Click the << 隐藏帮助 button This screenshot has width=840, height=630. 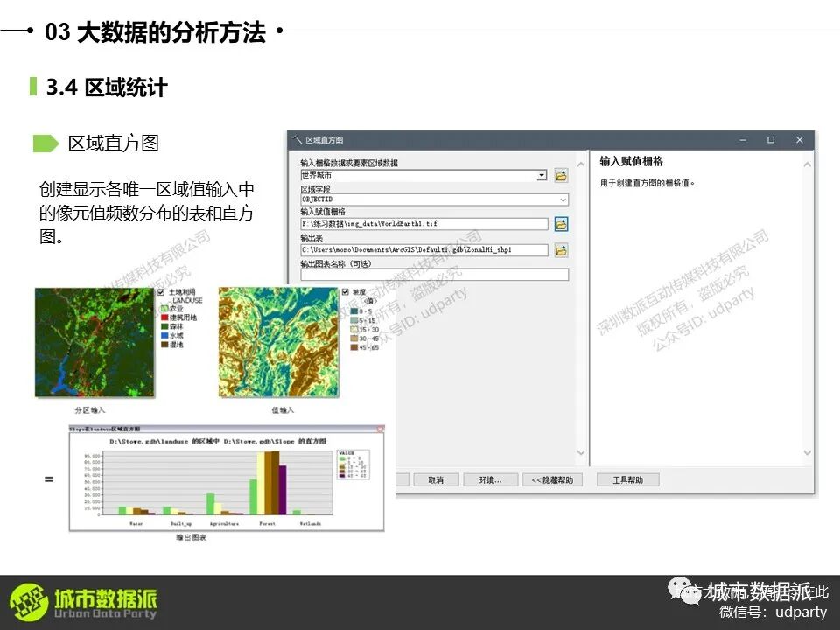pos(552,480)
